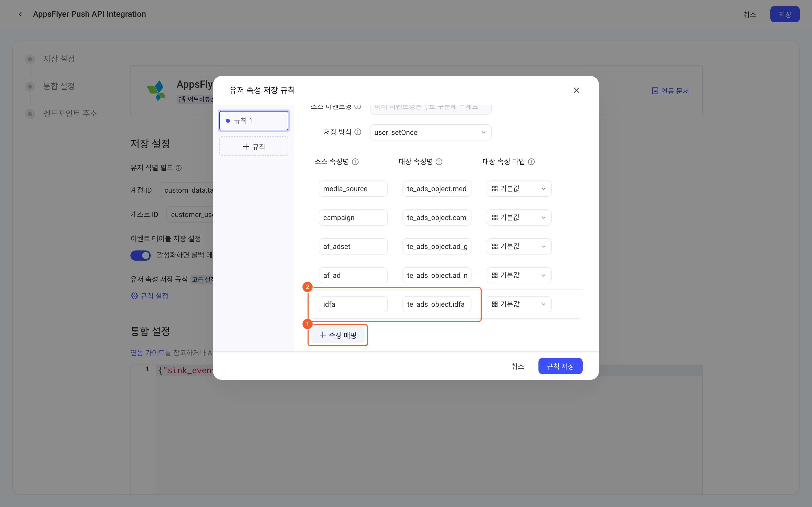
Task: Click the info icon next to 대상 속성 타입
Action: pyautogui.click(x=531, y=162)
